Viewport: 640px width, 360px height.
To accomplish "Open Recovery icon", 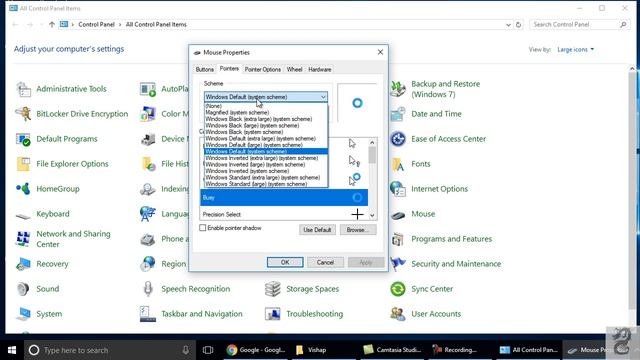I will pyautogui.click(x=23, y=264).
